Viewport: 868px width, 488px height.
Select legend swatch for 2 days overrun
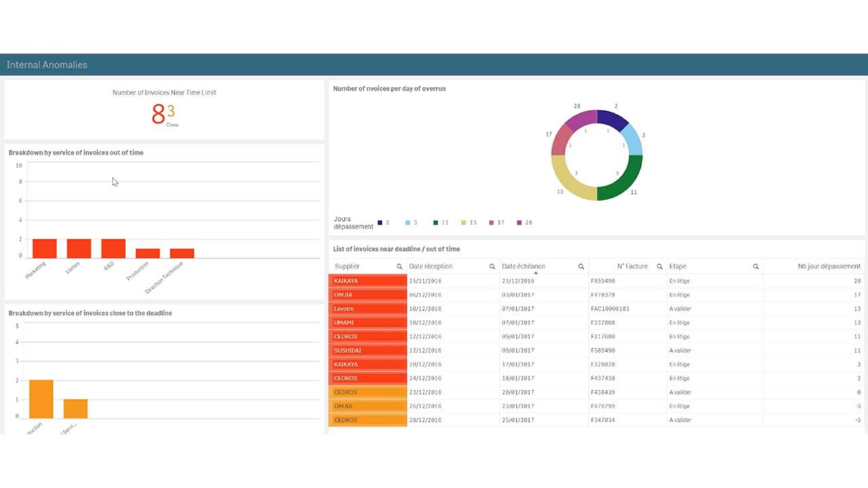[x=380, y=222]
